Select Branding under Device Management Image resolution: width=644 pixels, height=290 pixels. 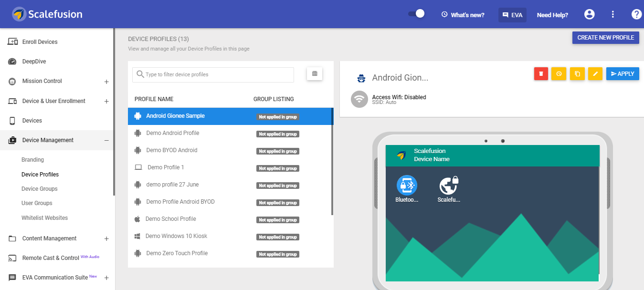coord(32,160)
